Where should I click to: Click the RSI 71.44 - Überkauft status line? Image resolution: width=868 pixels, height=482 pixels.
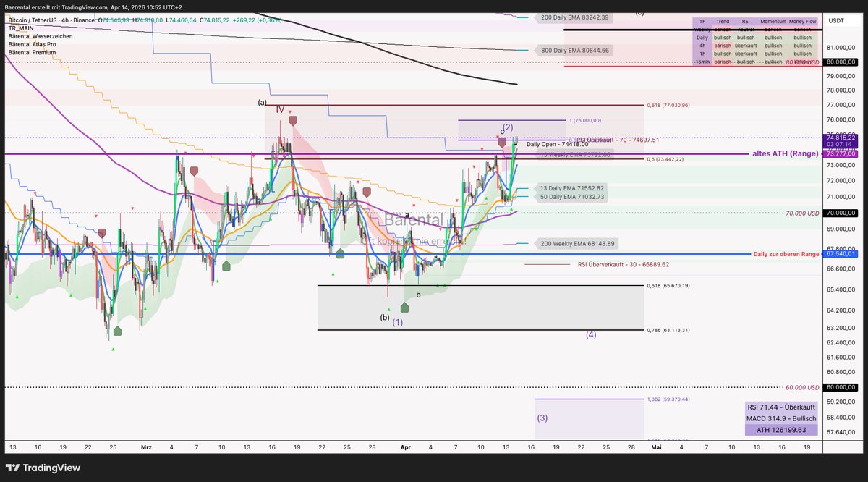click(x=780, y=407)
